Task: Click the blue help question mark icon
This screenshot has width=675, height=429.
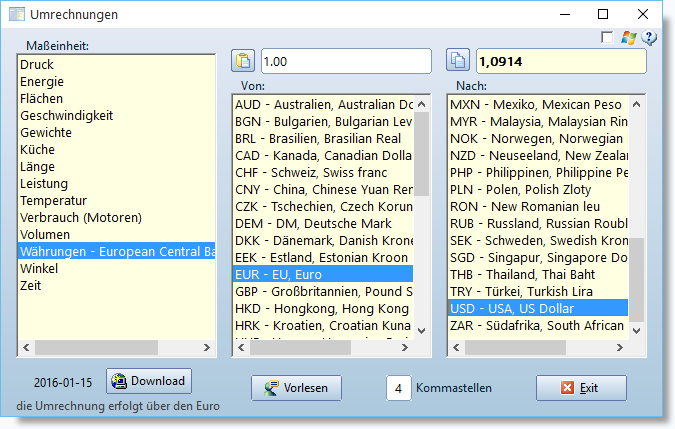Action: click(649, 37)
